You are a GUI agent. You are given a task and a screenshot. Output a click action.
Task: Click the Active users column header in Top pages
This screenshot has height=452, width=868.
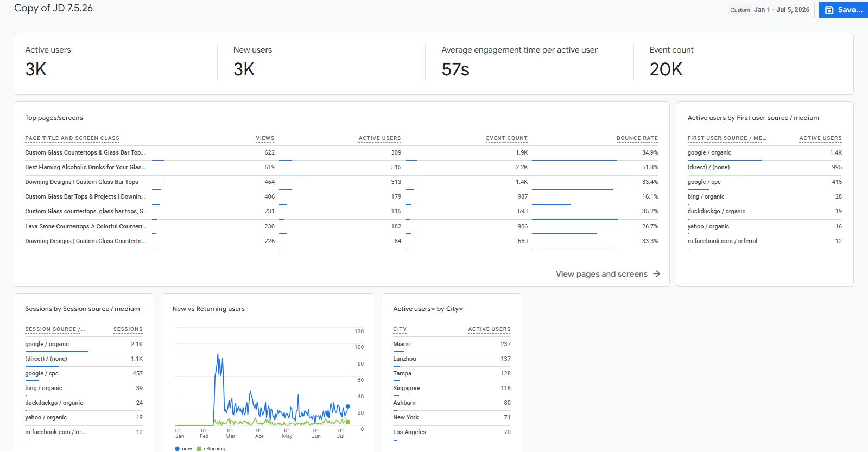pos(379,138)
